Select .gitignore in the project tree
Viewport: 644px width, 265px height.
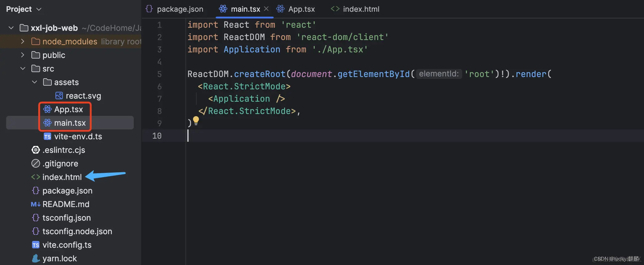[60, 164]
